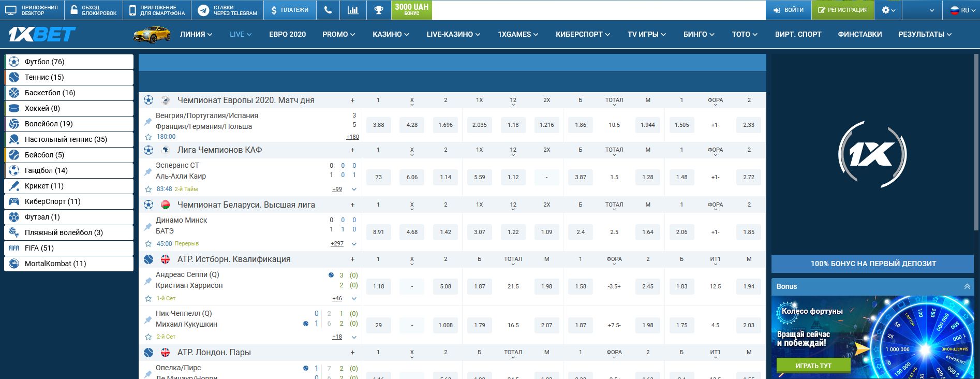This screenshot has height=379, width=980.
Task: Click the trophy icon in top bar
Action: 379,10
